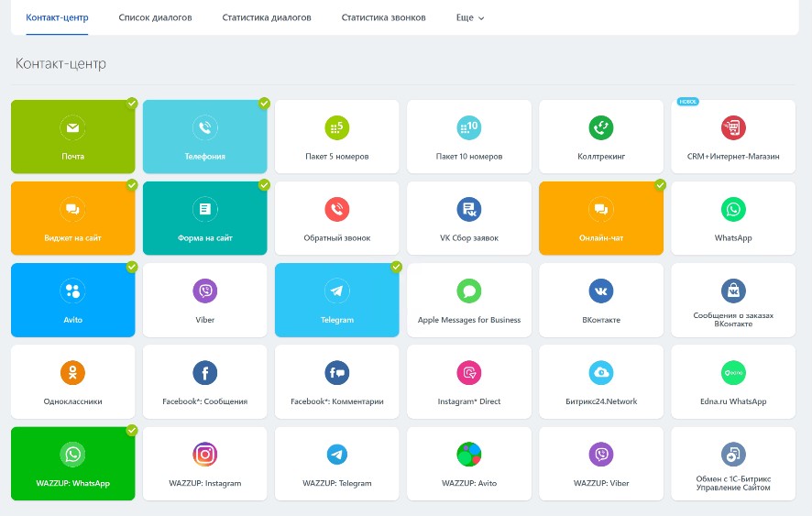Open Пакет 10 номеров tile
812x516 pixels.
pyautogui.click(x=468, y=137)
